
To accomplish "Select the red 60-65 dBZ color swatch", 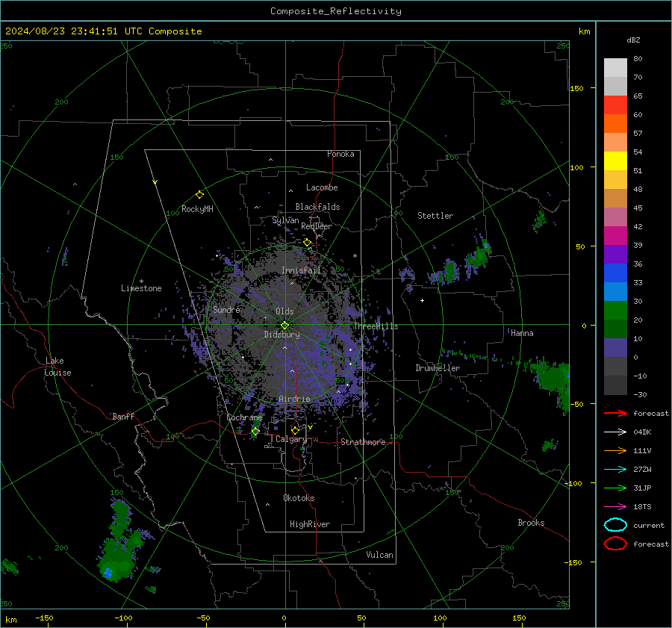I will pyautogui.click(x=615, y=105).
